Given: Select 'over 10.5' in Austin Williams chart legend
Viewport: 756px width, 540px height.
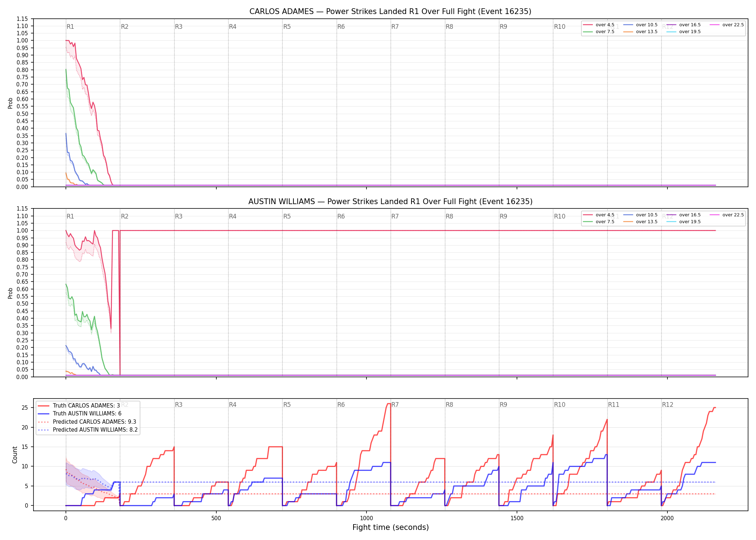Looking at the screenshot, I should point(640,215).
